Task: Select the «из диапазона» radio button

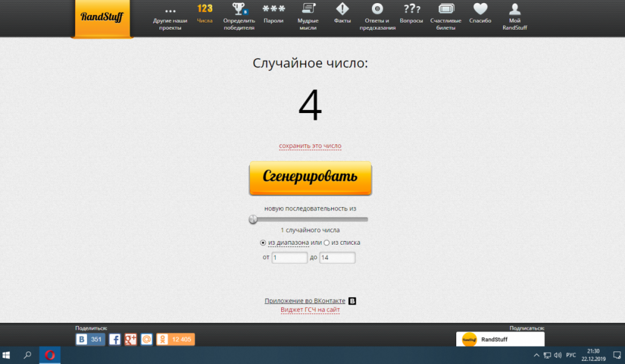Action: [263, 242]
